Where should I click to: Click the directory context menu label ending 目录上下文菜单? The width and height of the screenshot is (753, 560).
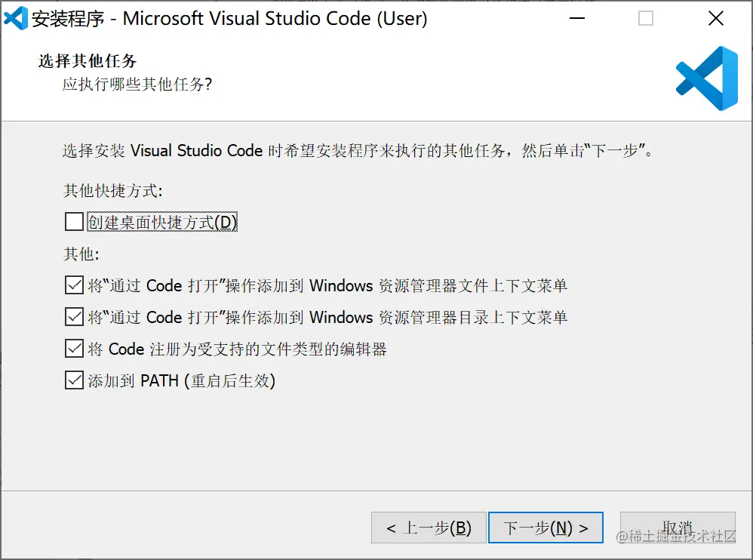tap(327, 318)
